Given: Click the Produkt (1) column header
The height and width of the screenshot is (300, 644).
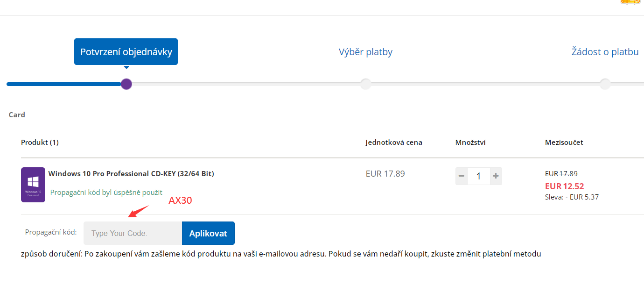Looking at the screenshot, I should (x=40, y=143).
